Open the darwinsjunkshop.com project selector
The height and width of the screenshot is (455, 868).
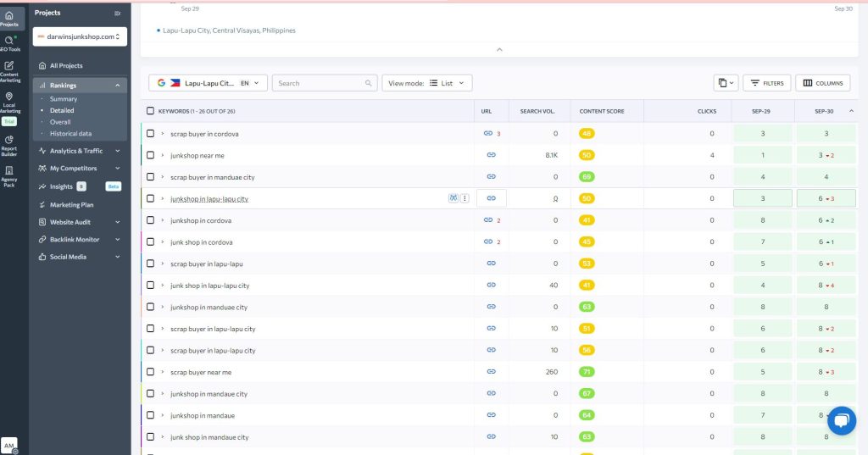(80, 36)
